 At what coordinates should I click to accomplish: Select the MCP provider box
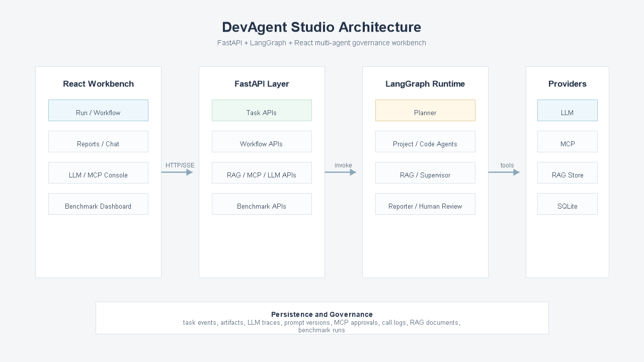tap(568, 141)
